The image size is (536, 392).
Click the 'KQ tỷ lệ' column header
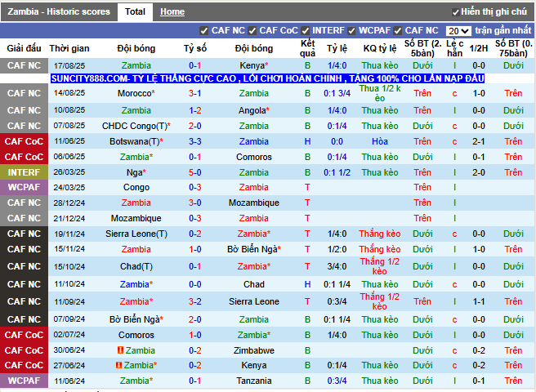380,48
